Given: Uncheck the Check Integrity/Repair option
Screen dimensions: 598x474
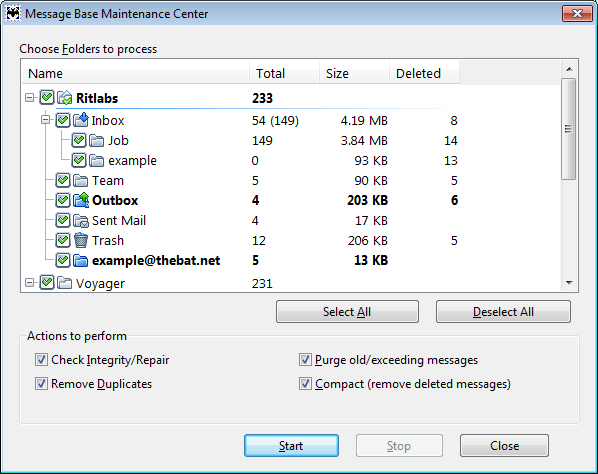Looking at the screenshot, I should [41, 360].
